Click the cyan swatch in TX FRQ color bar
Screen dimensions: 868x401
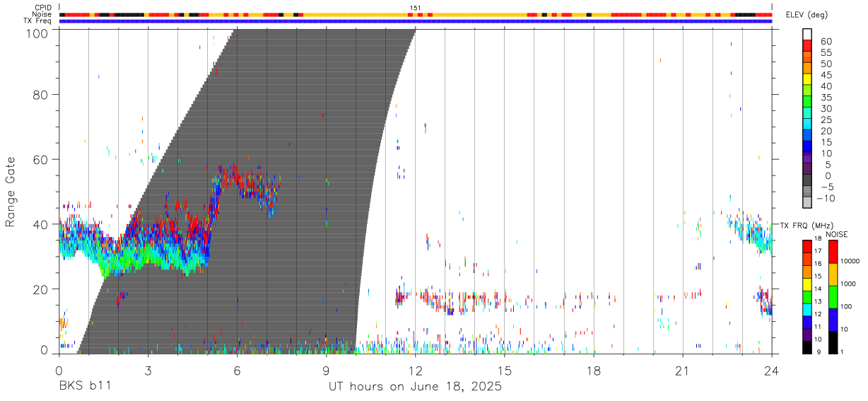[807, 308]
